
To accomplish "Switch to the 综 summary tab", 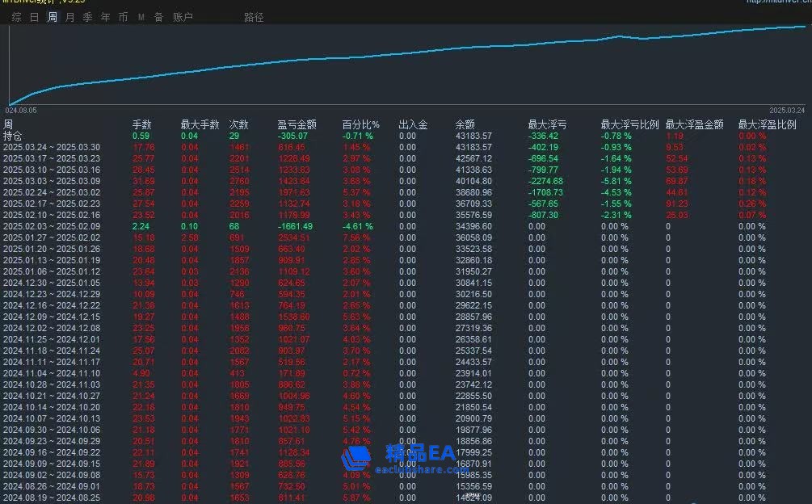I will 16,17.
